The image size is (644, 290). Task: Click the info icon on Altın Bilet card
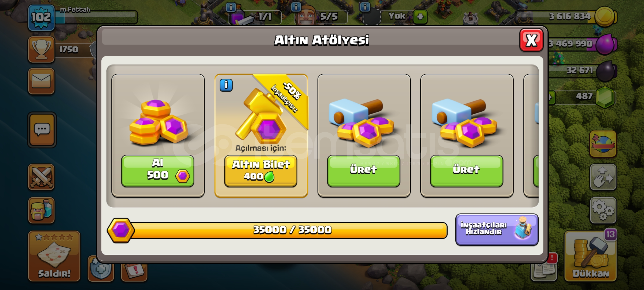pos(226,85)
